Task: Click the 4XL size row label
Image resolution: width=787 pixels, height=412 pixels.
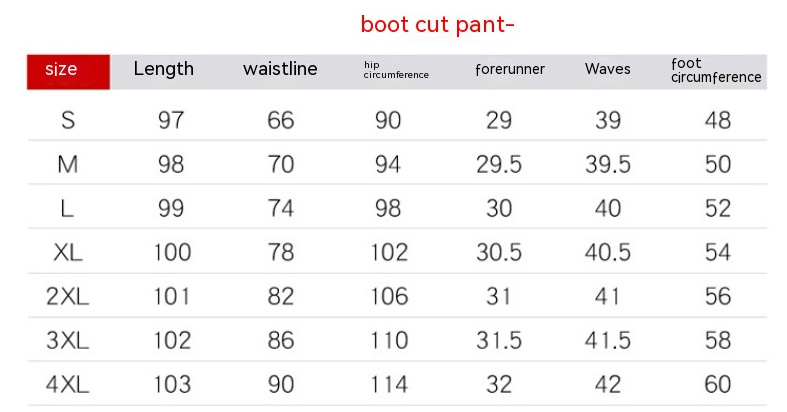Action: click(68, 384)
